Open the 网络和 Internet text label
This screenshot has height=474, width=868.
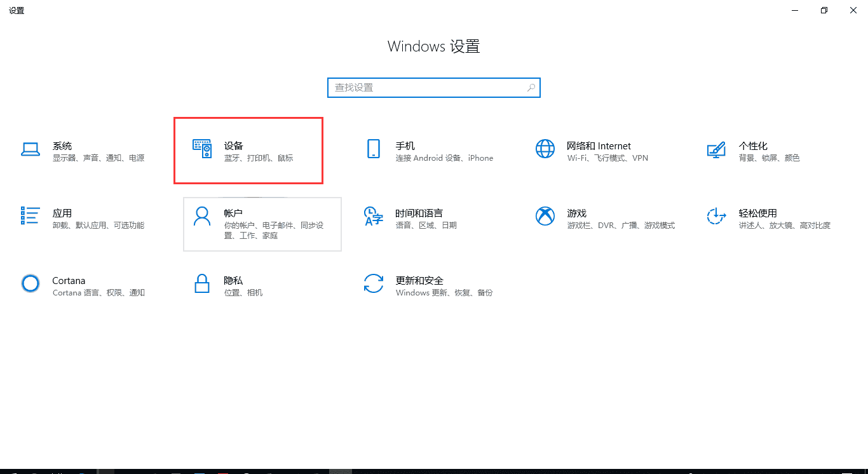(x=599, y=146)
